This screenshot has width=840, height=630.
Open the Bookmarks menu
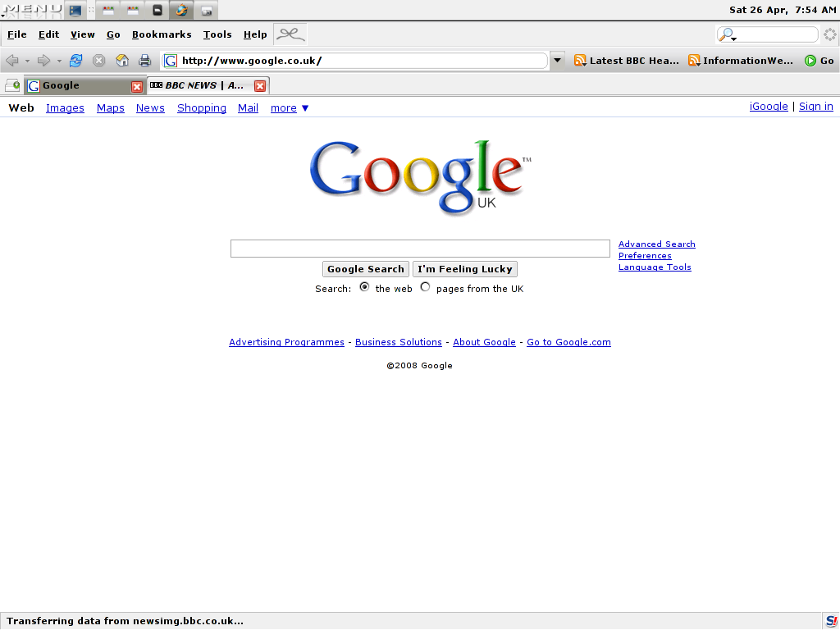click(162, 34)
